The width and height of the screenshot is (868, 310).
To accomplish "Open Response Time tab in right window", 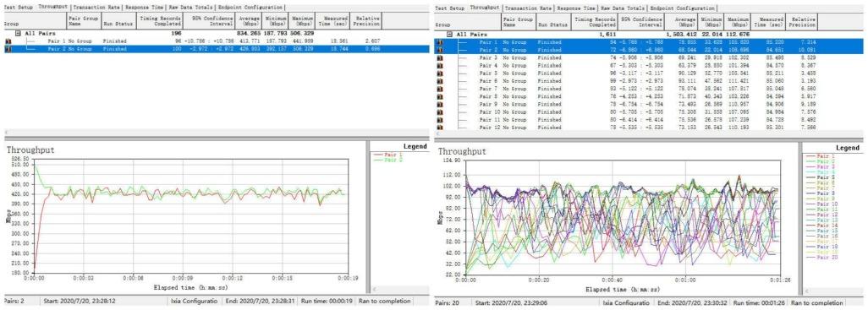I will pyautogui.click(x=576, y=8).
